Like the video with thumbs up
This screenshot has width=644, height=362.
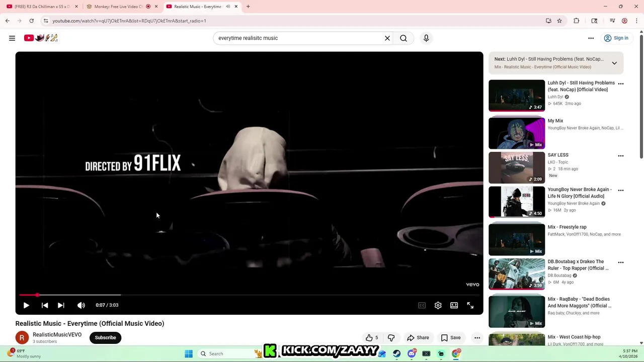pyautogui.click(x=372, y=338)
